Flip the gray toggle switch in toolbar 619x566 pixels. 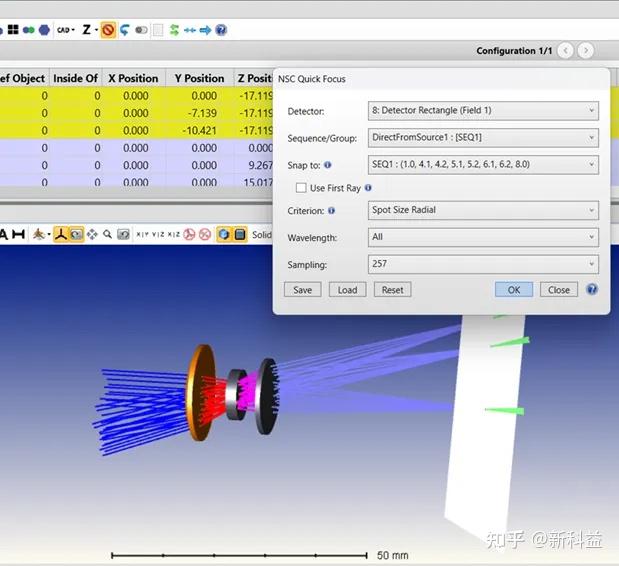(x=141, y=30)
